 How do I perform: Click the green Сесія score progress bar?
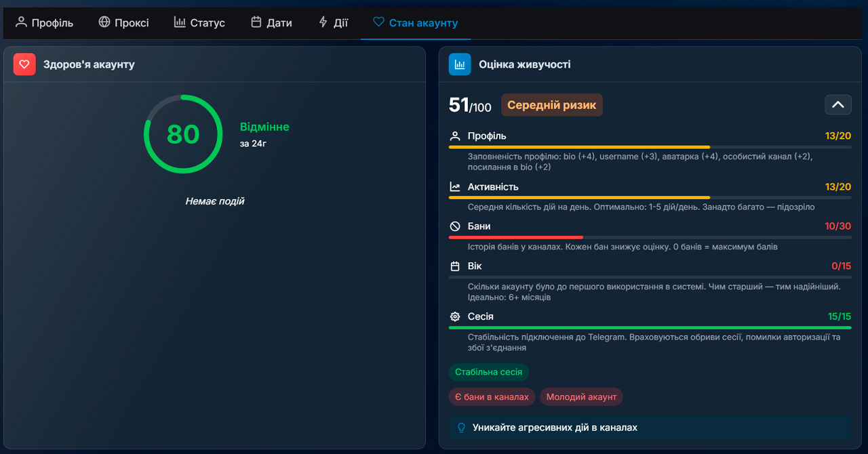(650, 327)
